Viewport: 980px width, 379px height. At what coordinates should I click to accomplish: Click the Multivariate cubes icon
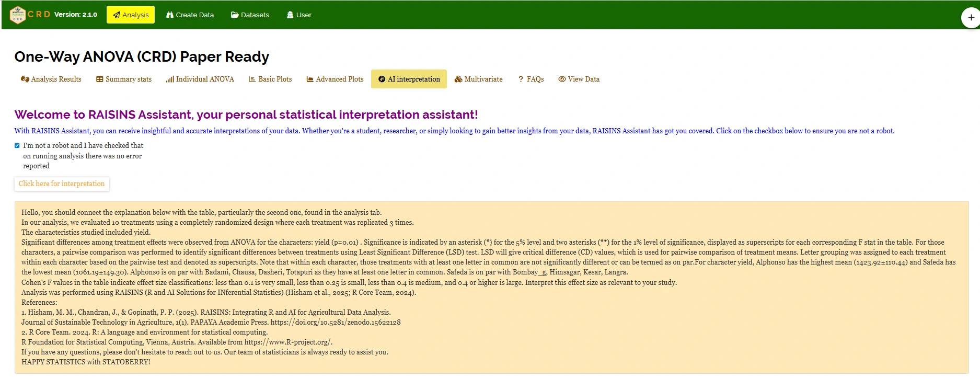click(x=458, y=79)
